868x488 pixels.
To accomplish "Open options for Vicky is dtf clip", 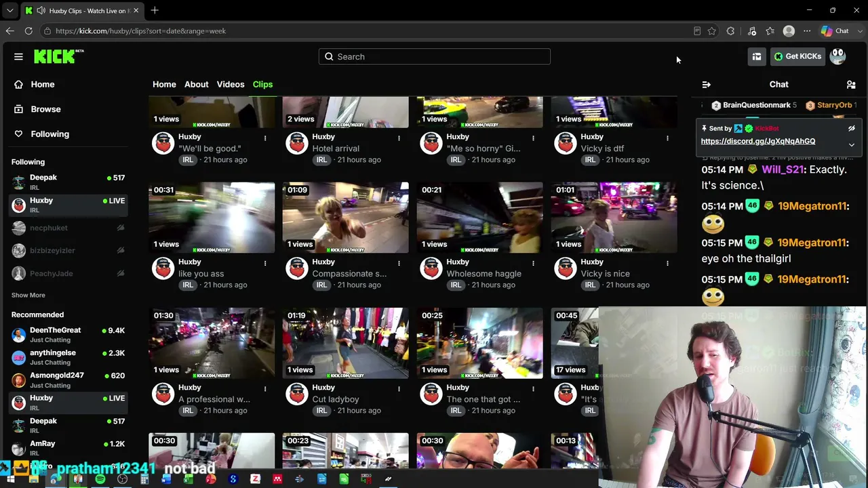I will coord(667,138).
